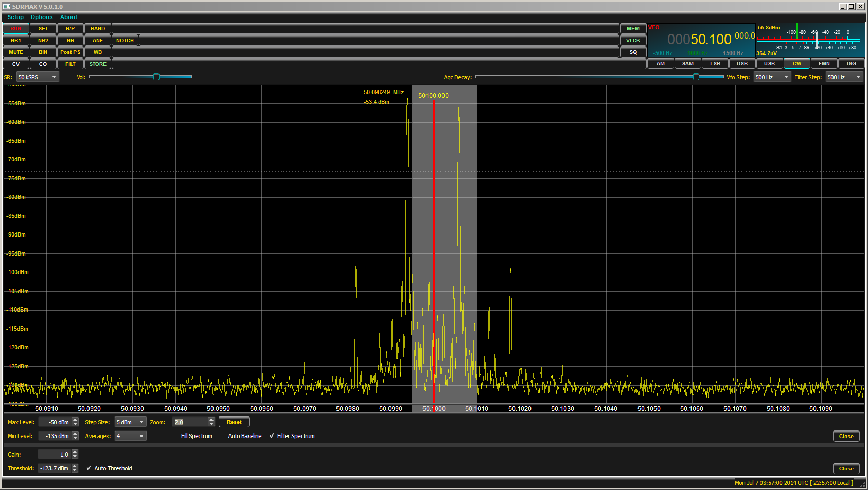Image resolution: width=868 pixels, height=490 pixels.
Task: Toggle the Filter Spectrum checkbox
Action: click(272, 436)
